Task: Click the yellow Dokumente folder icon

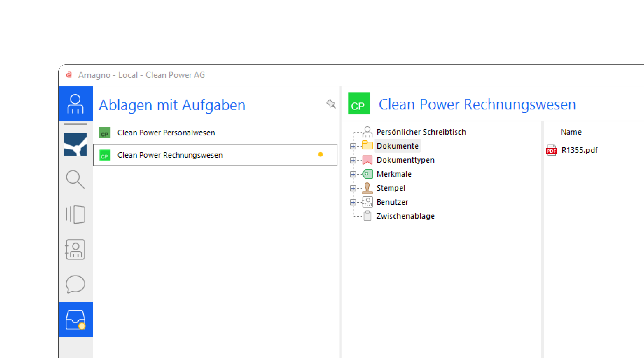Action: (367, 145)
